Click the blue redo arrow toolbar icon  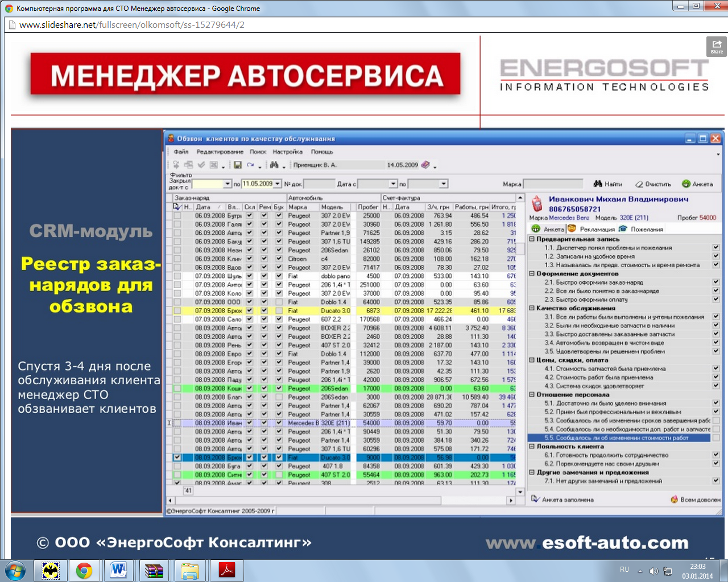pyautogui.click(x=250, y=165)
